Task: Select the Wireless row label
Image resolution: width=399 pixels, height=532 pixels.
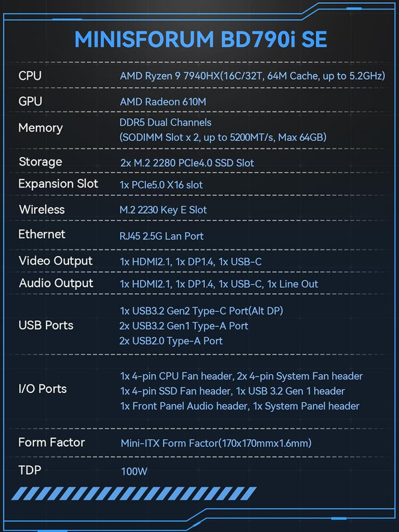Action: tap(42, 209)
